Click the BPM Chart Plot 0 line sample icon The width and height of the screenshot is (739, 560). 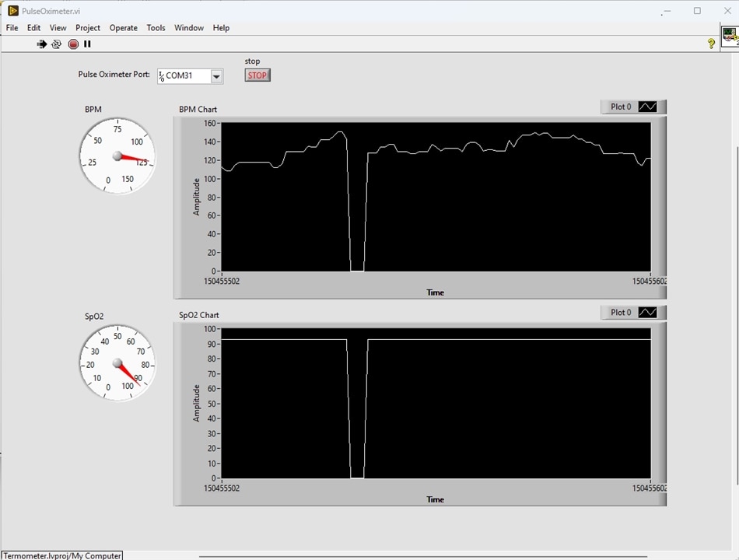pyautogui.click(x=647, y=107)
